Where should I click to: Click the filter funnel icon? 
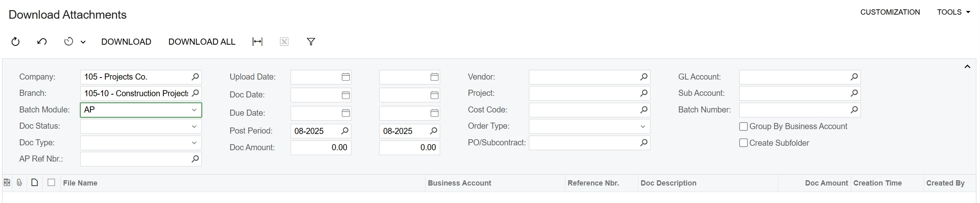[x=311, y=42]
